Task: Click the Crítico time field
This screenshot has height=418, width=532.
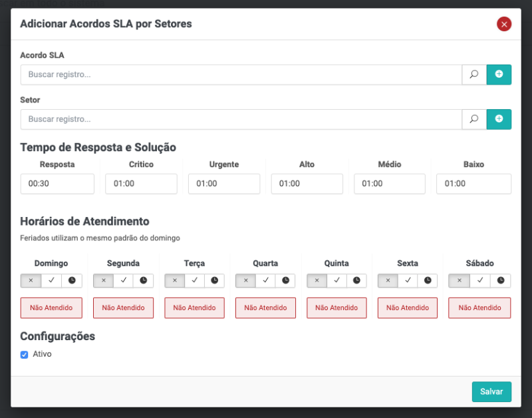Action: click(x=141, y=184)
